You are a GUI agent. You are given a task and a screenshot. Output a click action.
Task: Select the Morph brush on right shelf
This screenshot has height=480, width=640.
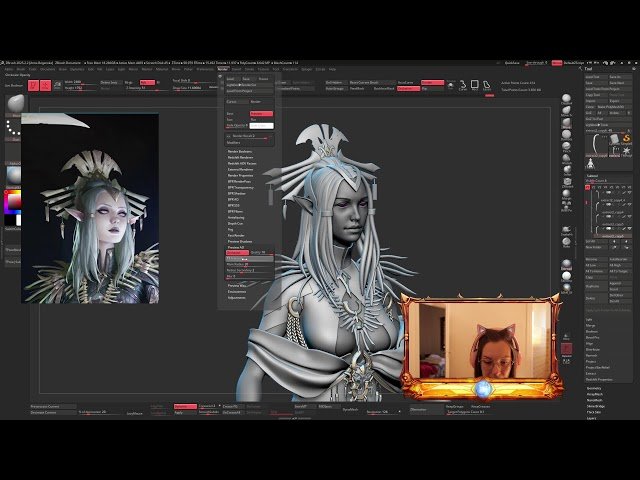click(x=566, y=194)
